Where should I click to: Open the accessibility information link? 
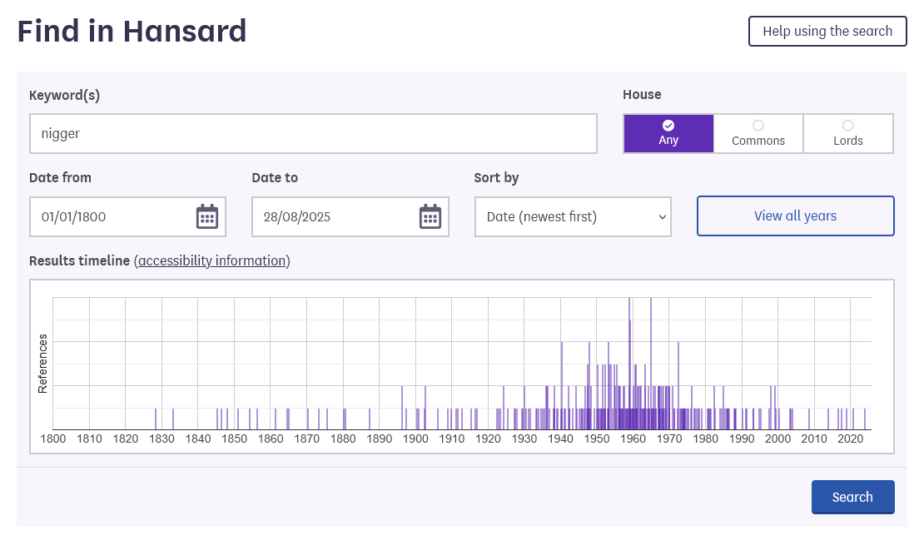coord(212,261)
